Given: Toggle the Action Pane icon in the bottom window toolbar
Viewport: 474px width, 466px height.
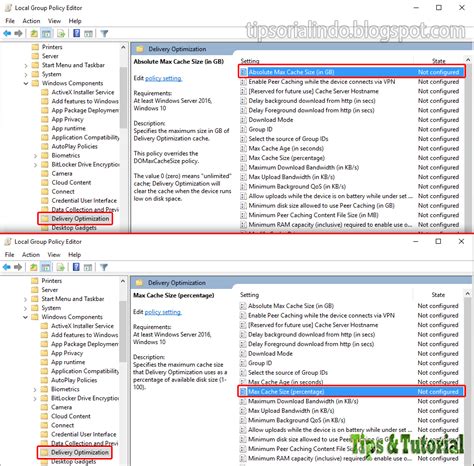Looking at the screenshot, I should [88, 267].
